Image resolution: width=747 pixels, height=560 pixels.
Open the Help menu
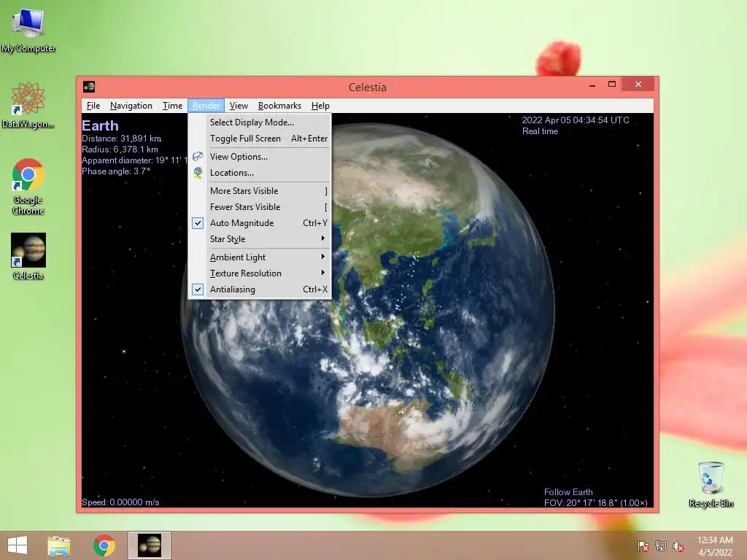[320, 106]
